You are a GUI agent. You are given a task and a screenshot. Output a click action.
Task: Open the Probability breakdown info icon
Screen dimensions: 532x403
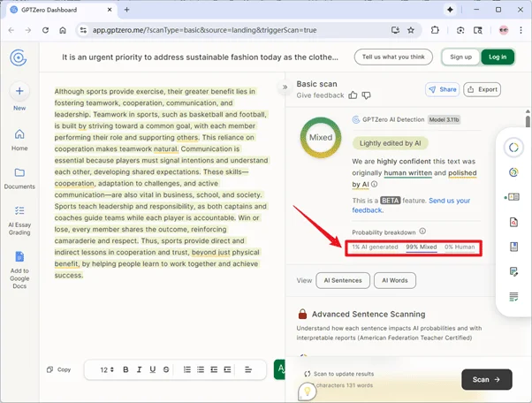422,232
